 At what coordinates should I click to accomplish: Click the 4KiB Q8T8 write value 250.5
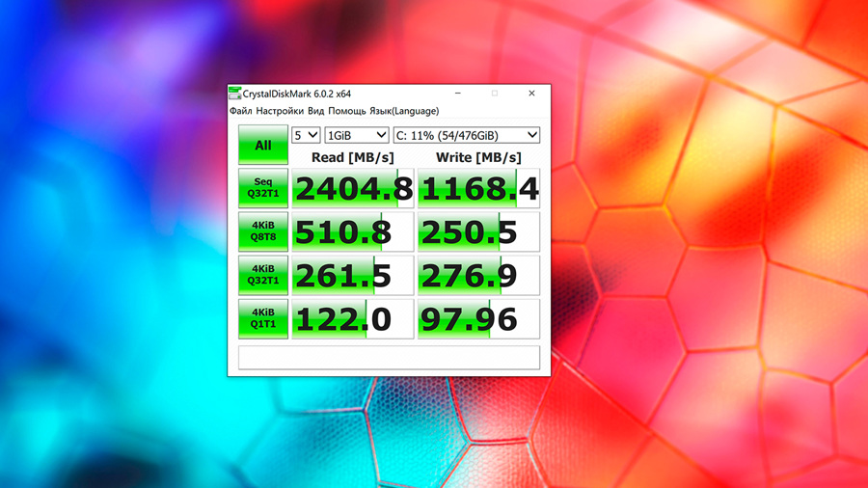478,231
